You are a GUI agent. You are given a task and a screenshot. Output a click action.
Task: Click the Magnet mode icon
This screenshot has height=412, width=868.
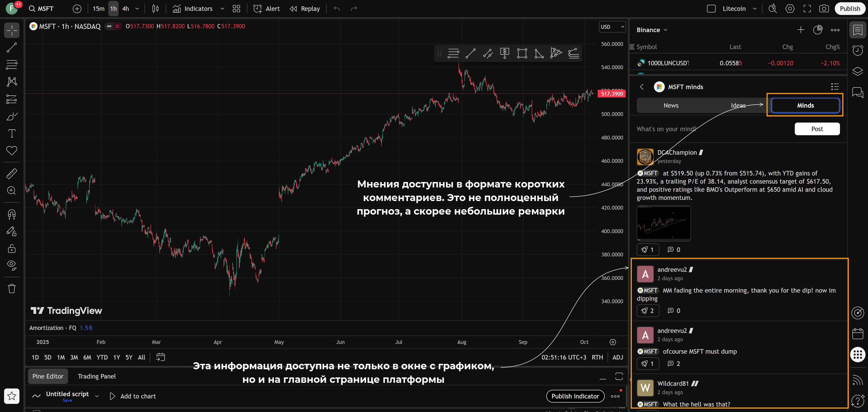click(x=12, y=214)
